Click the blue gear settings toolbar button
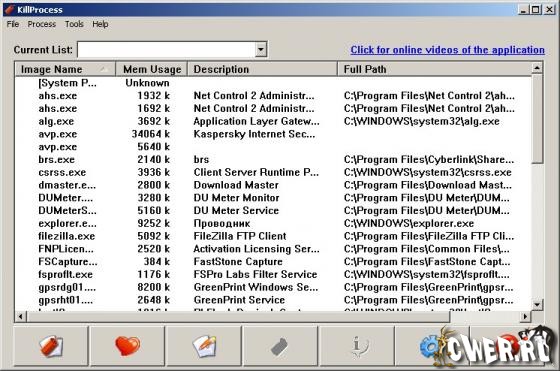Image resolution: width=560 pixels, height=371 pixels. tap(431, 346)
